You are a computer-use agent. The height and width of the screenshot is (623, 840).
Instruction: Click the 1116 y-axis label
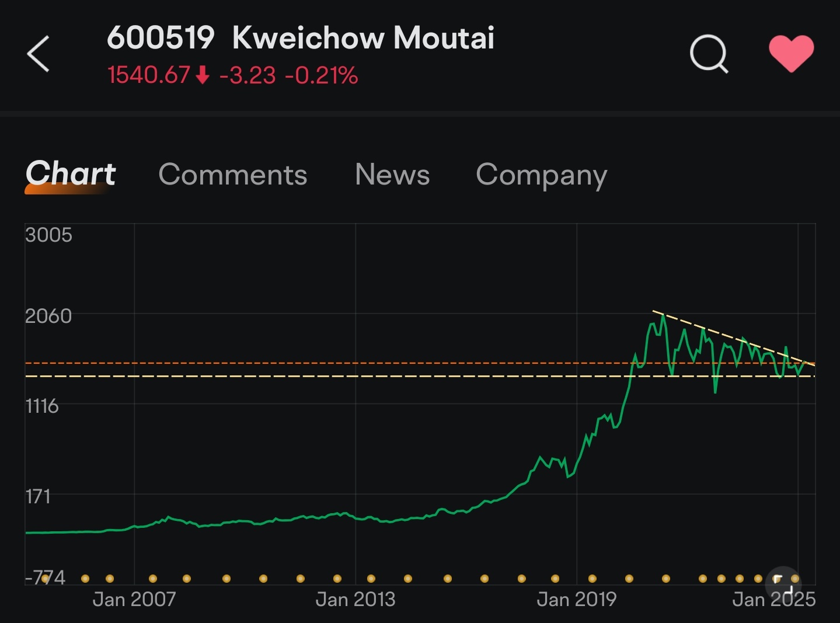[42, 406]
